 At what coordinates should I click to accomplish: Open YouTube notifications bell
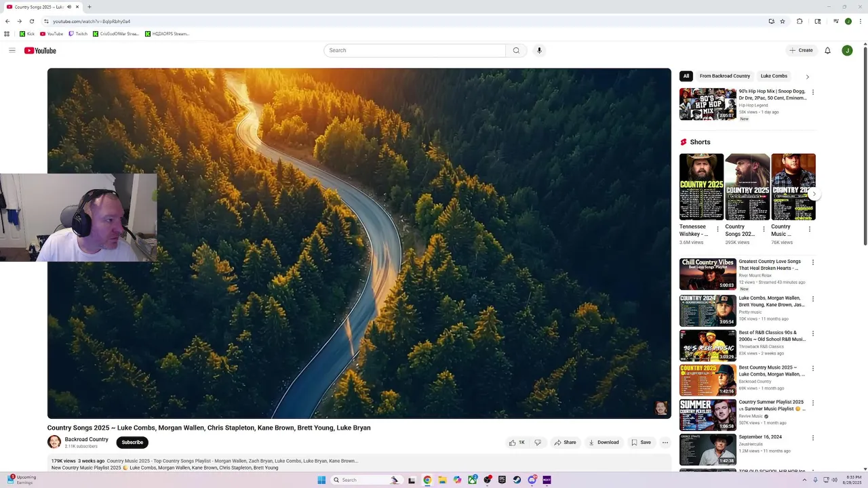pos(827,50)
